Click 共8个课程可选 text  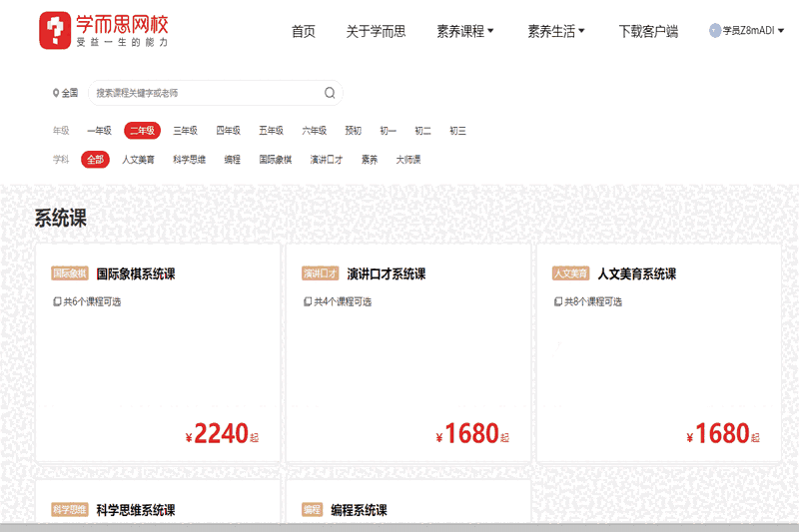593,301
